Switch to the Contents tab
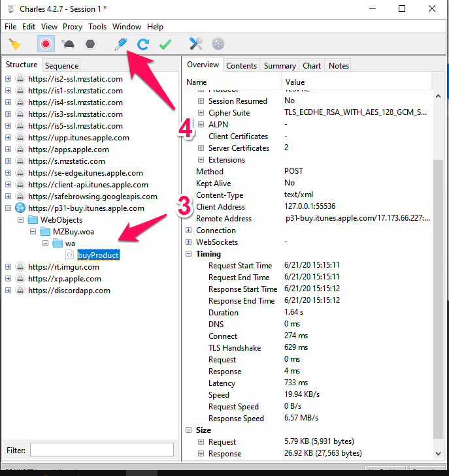The width and height of the screenshot is (449, 476). click(x=241, y=65)
